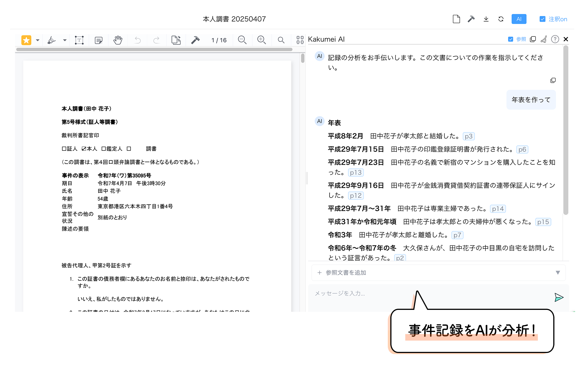Select the highlighter pen tool
Image resolution: width=588 pixels, height=367 pixels.
point(52,40)
